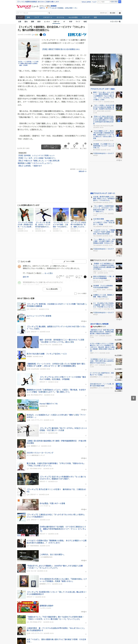Open the トップ tab
Screen dimensions: 138x644
point(20,17)
